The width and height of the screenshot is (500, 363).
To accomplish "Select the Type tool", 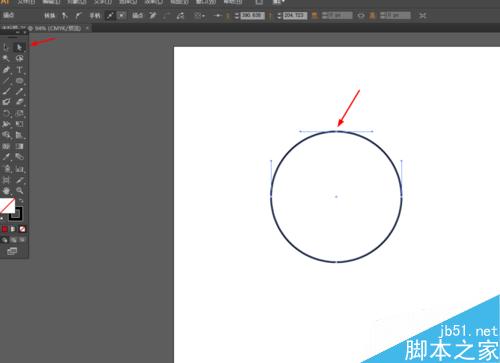I will 19,70.
